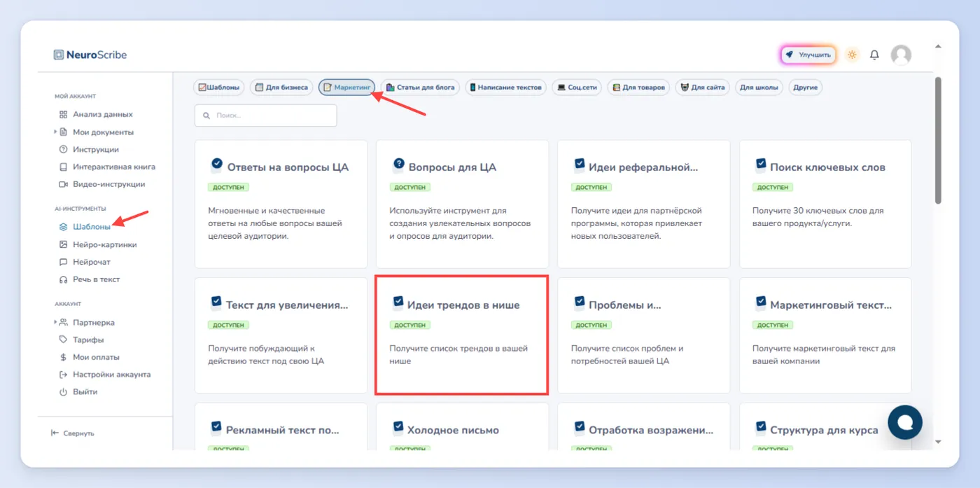Select the Для школы category tab

pos(759,88)
